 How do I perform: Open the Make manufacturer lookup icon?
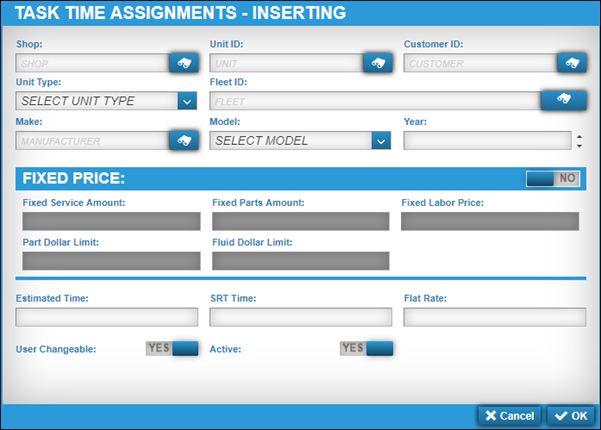pos(183,140)
